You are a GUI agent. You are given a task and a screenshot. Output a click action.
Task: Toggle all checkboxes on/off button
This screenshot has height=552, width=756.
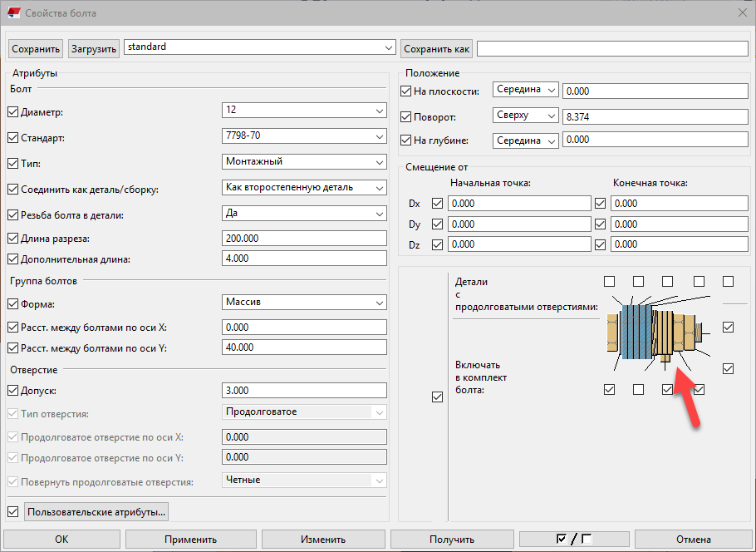click(574, 539)
